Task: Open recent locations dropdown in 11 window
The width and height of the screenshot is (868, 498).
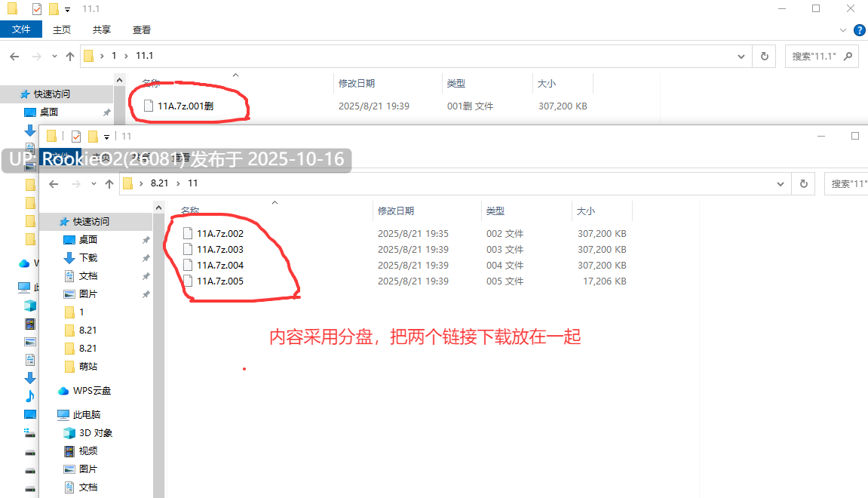Action: point(94,183)
